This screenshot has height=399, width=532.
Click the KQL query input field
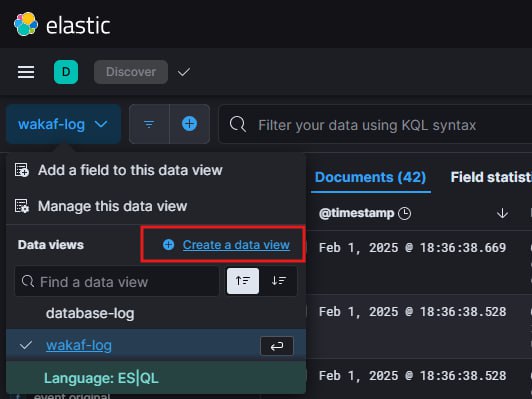coord(375,125)
